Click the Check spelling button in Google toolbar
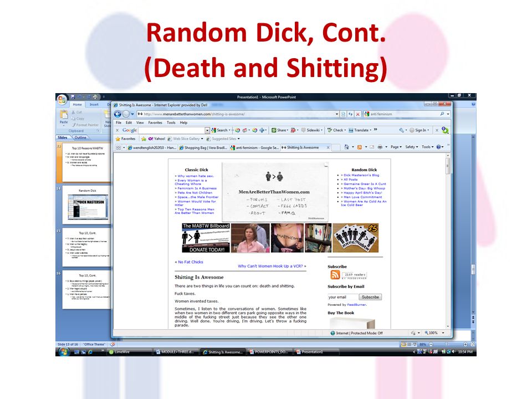 (x=336, y=130)
